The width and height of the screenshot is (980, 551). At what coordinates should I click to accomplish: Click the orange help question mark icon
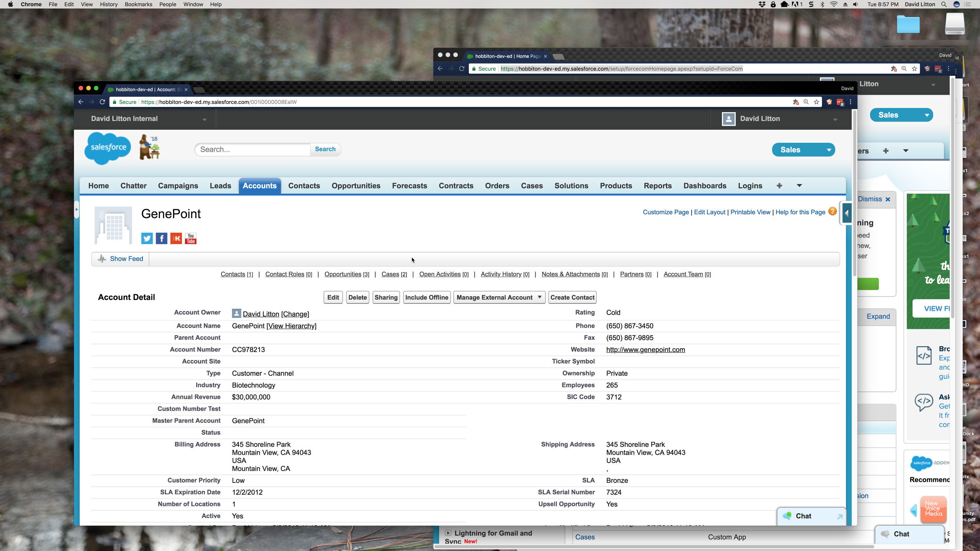coord(832,212)
